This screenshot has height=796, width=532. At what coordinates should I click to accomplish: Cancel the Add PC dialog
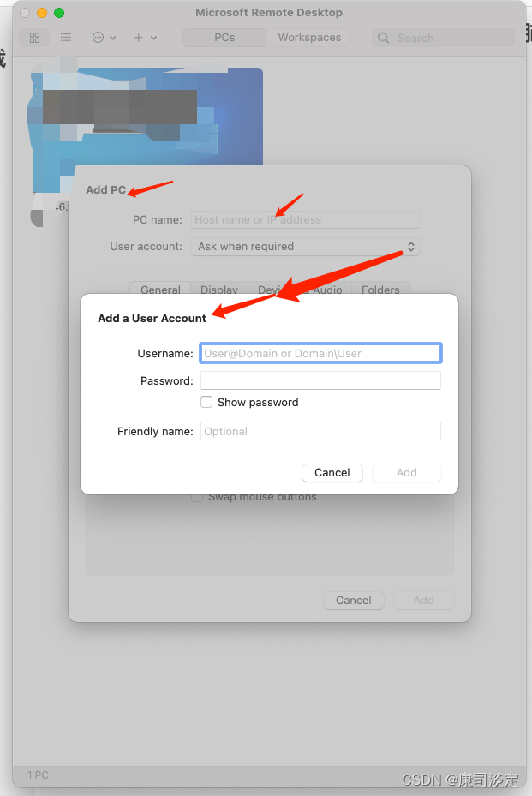(353, 601)
